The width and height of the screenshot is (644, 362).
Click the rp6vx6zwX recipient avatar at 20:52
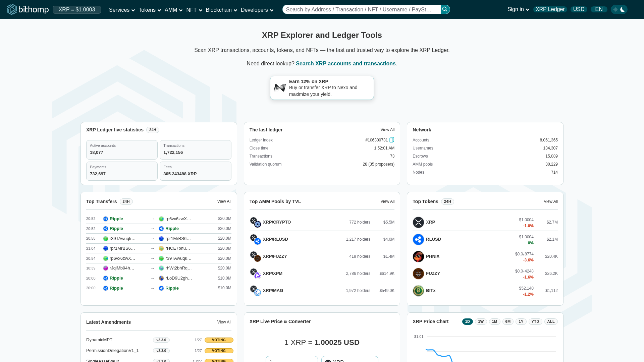click(x=161, y=219)
